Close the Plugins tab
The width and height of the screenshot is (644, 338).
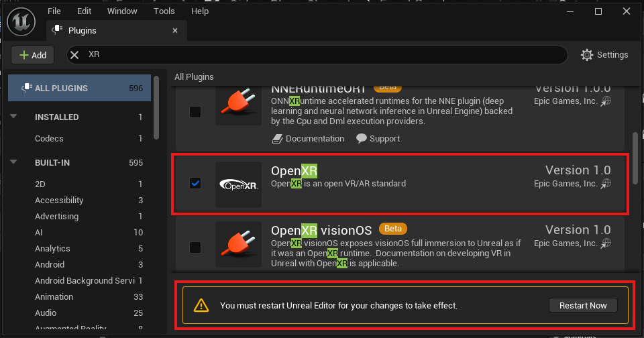175,30
